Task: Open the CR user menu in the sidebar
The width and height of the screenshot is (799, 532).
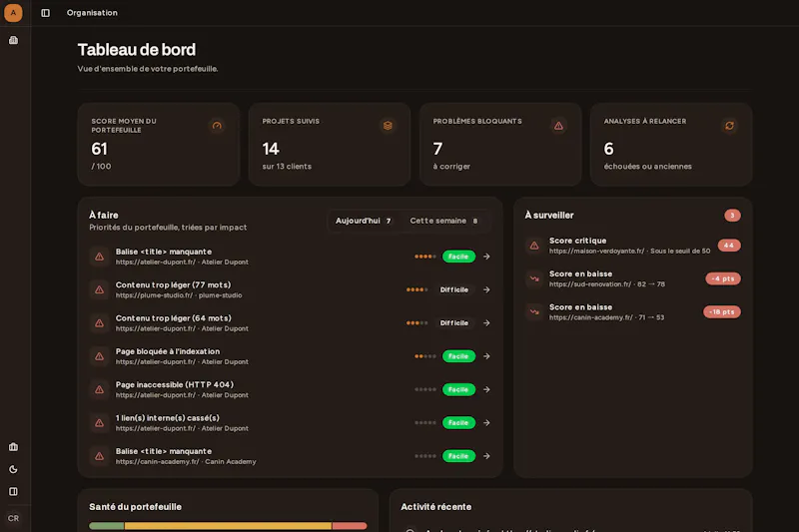Action: [13, 518]
